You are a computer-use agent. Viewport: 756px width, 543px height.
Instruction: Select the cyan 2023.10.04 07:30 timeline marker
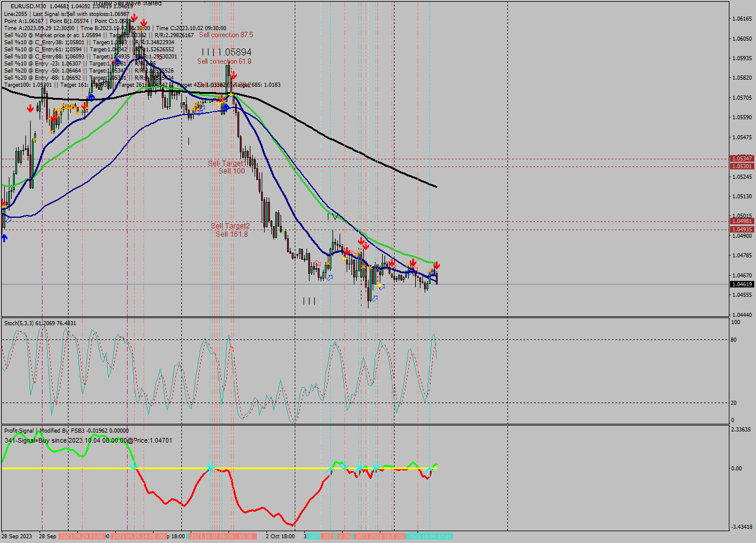429,538
